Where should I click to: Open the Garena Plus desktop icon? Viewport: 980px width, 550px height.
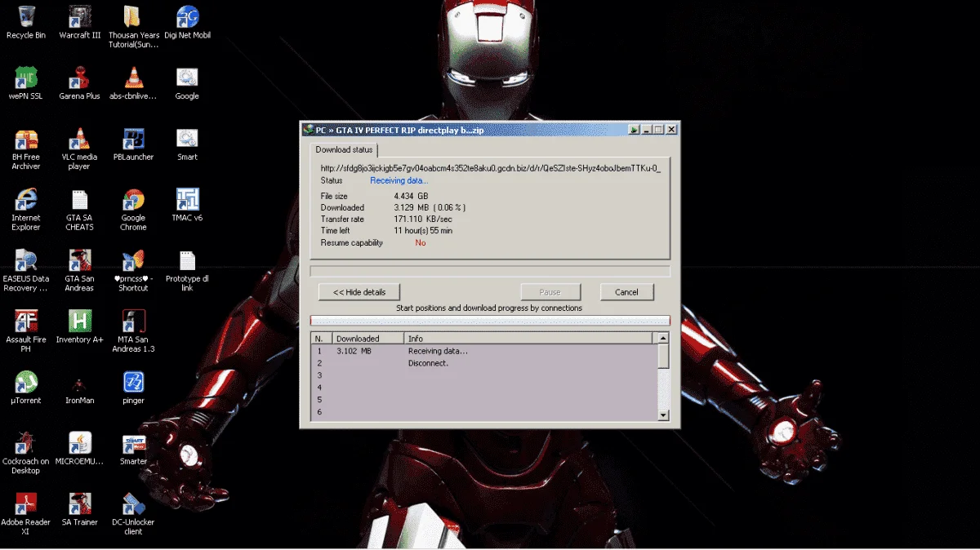80,83
